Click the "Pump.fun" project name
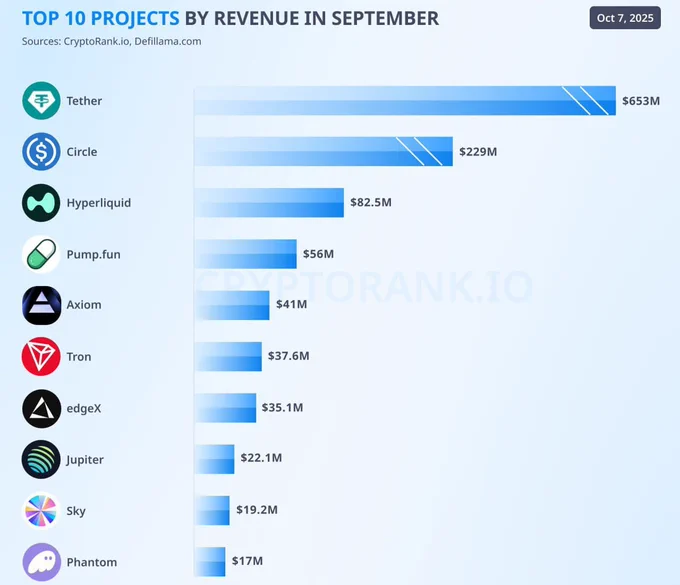The height and width of the screenshot is (585, 680). coord(93,255)
